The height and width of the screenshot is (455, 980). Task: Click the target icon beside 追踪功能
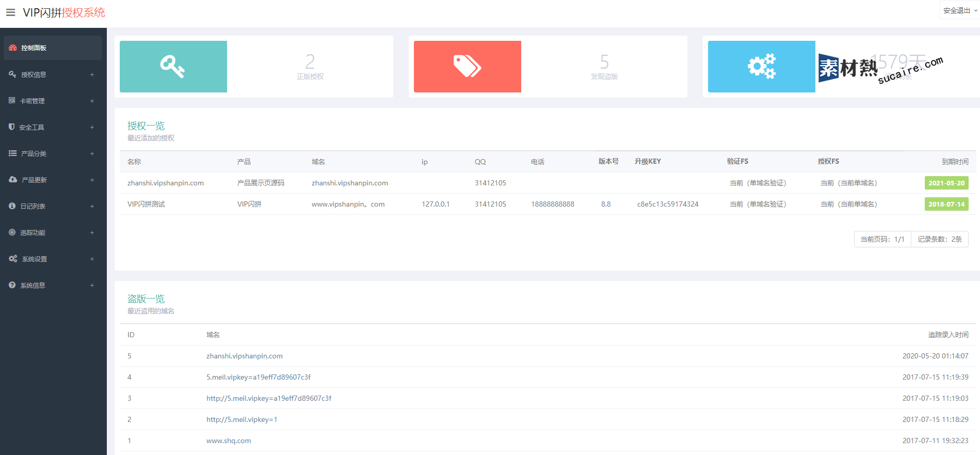point(12,232)
